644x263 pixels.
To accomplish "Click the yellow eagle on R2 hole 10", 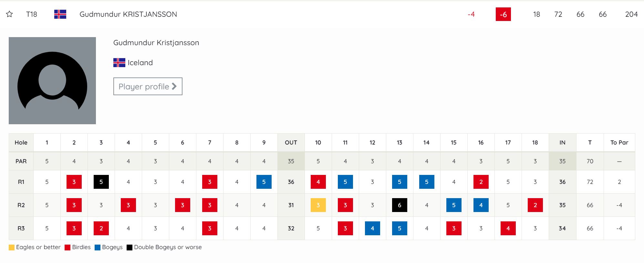I will point(318,205).
